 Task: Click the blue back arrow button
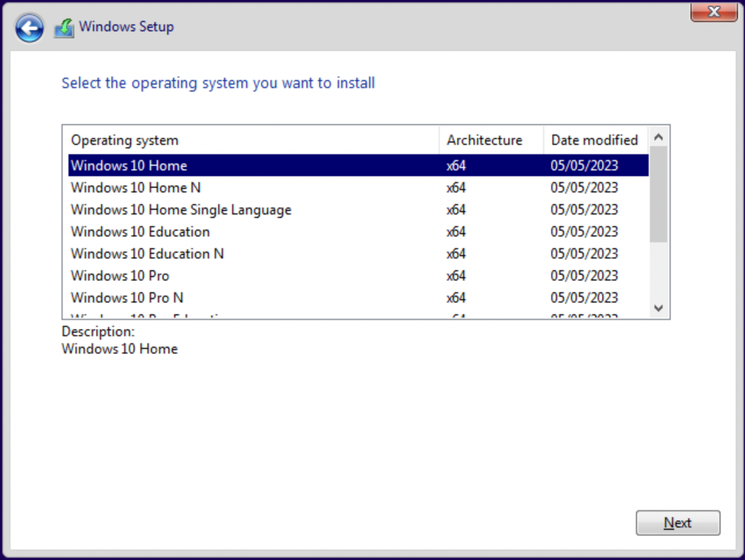[29, 28]
